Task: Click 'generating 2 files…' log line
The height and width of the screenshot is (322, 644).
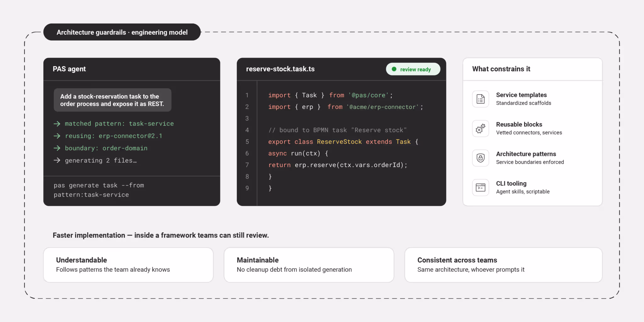Action: 101,160
